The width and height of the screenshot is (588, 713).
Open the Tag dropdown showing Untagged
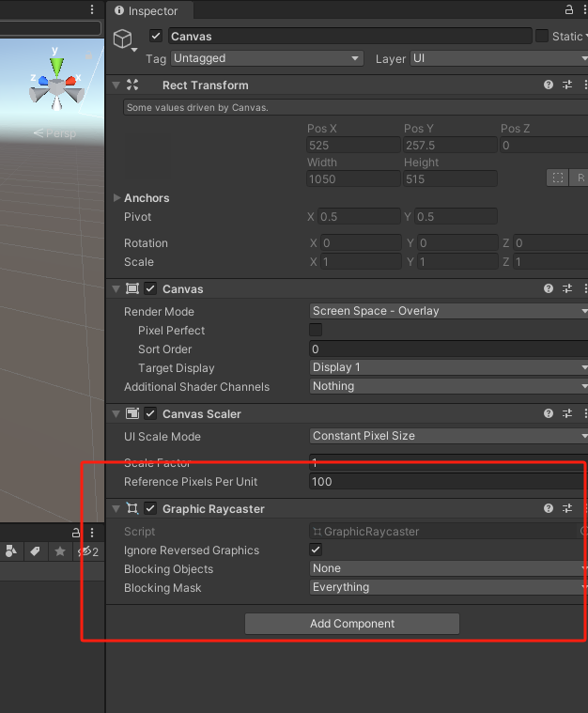click(267, 58)
